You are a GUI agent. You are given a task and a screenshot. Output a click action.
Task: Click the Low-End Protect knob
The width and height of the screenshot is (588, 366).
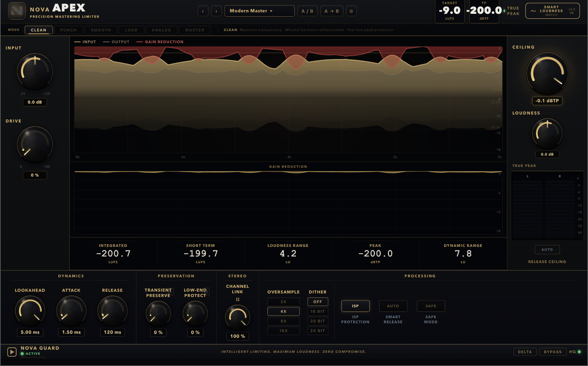point(195,313)
